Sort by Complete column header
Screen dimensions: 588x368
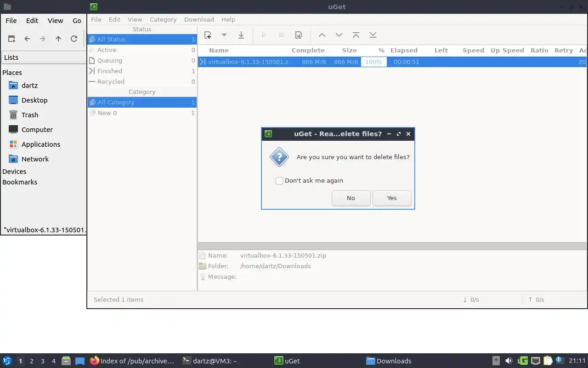(308, 50)
